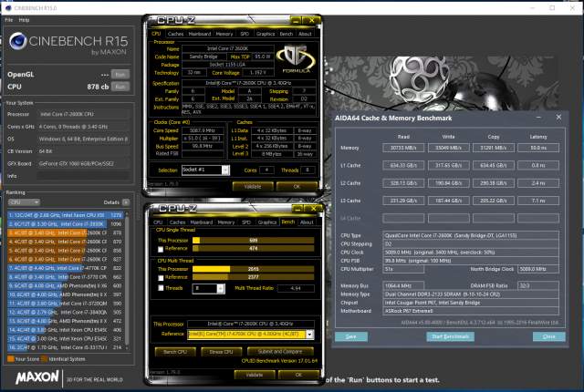Switch to CPU tab in lower CPU-Z
This screenshot has height=392, width=584.
[x=158, y=222]
